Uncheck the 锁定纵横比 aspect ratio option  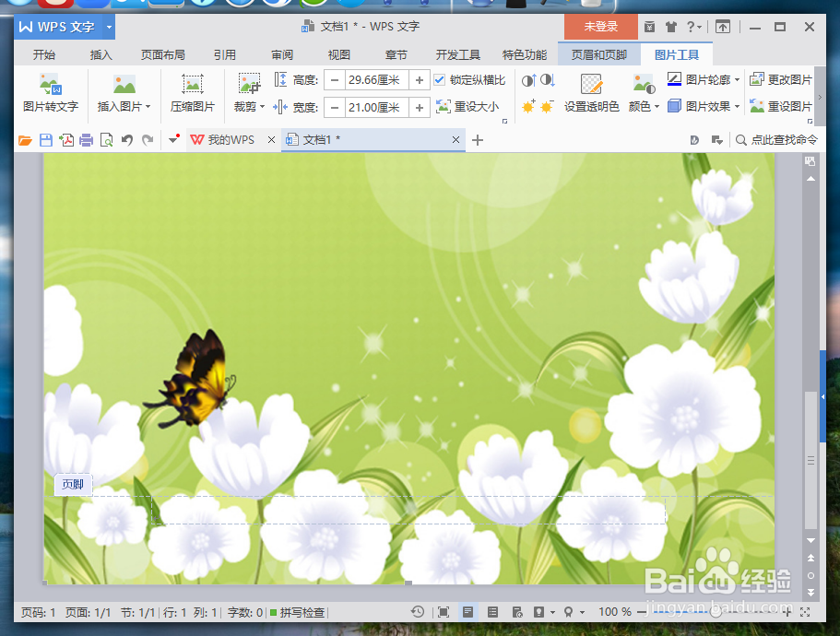(x=440, y=79)
